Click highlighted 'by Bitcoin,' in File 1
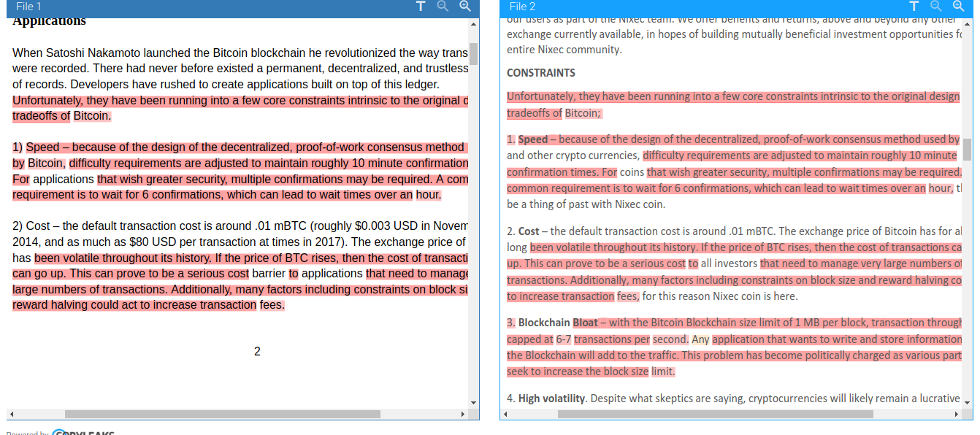980x435 pixels. (x=39, y=163)
